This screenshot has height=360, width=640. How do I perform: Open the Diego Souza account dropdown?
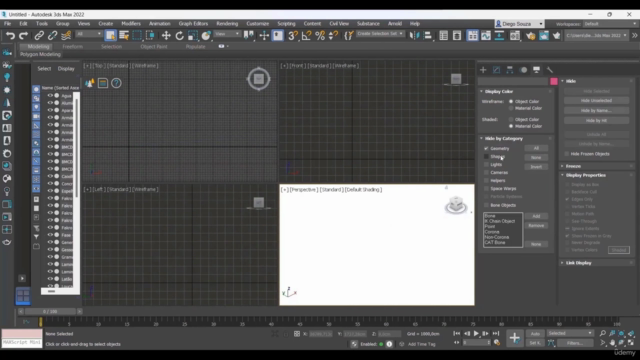tap(519, 24)
